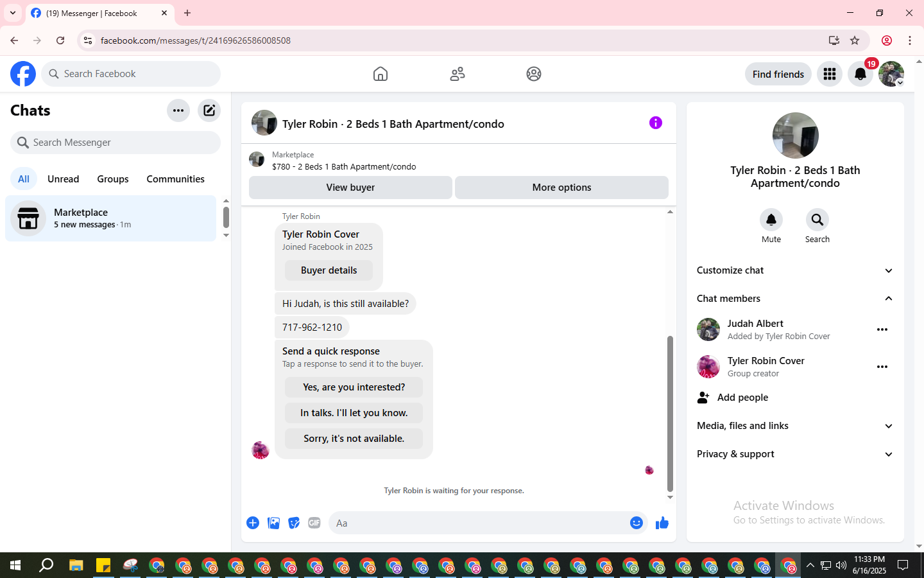Open Chrome three-dot menu

(x=910, y=40)
